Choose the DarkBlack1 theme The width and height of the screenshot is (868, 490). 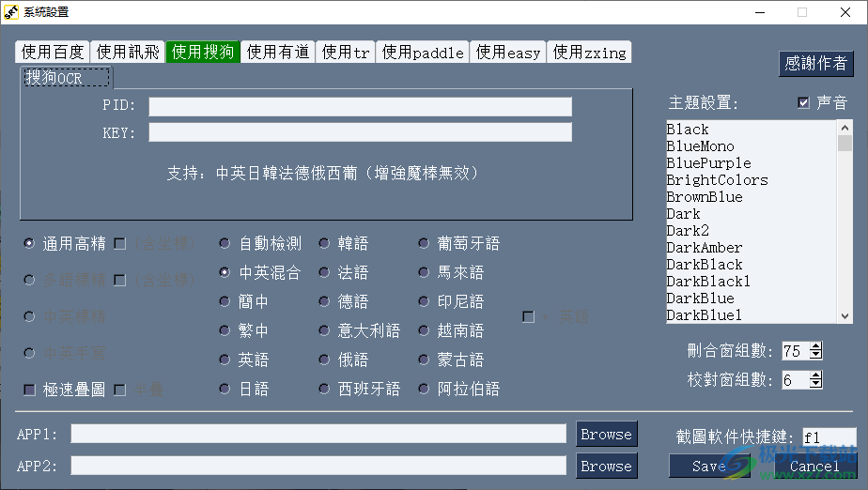(x=752, y=282)
